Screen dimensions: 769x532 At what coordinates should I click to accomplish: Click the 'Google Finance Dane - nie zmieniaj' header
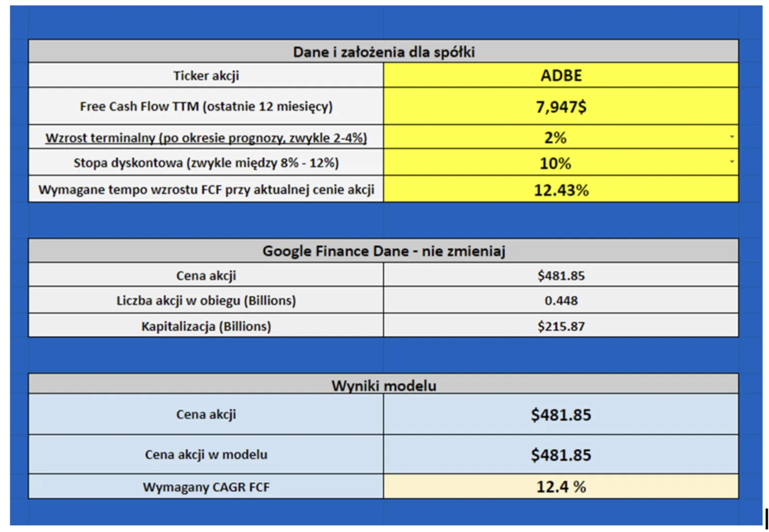point(383,251)
